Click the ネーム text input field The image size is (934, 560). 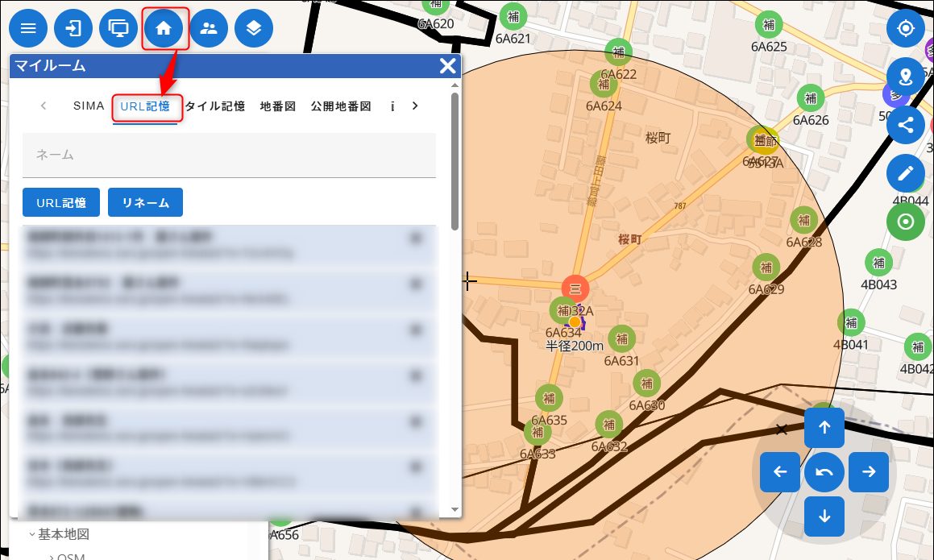(229, 155)
